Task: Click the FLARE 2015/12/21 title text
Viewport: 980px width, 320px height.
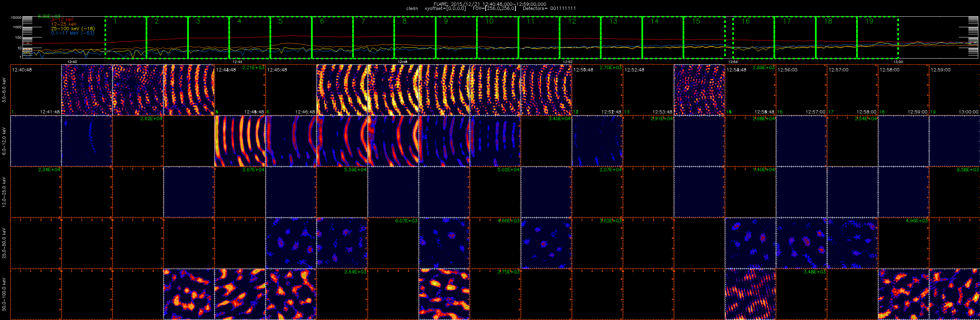Action: pyautogui.click(x=490, y=4)
